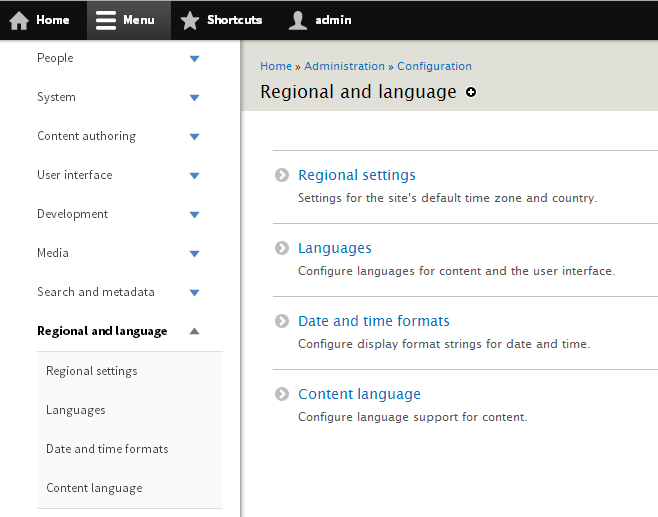Collapse the Regional and language section
The width and height of the screenshot is (658, 517).
194,331
